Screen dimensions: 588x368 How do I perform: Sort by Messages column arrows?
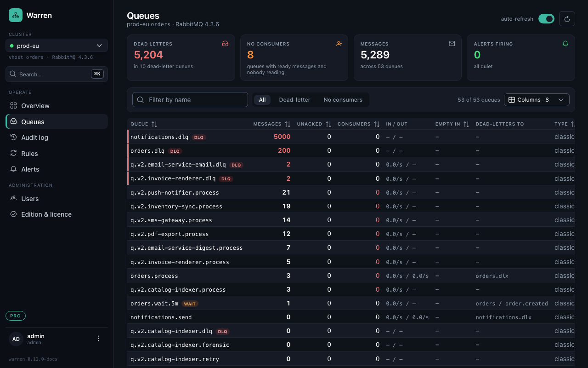pos(288,124)
